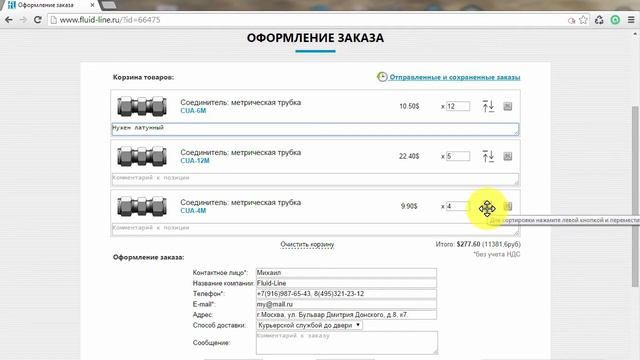Click the Оформление заказа page heading
640x360 pixels.
click(315, 38)
